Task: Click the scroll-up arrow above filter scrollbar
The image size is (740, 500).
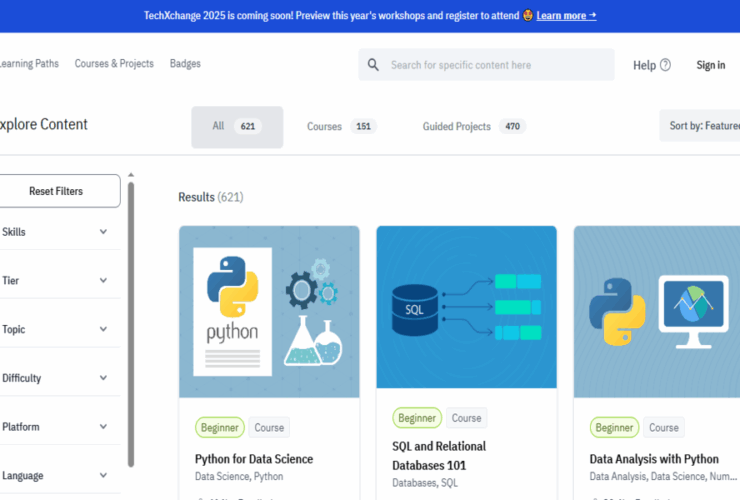Action: tap(131, 175)
